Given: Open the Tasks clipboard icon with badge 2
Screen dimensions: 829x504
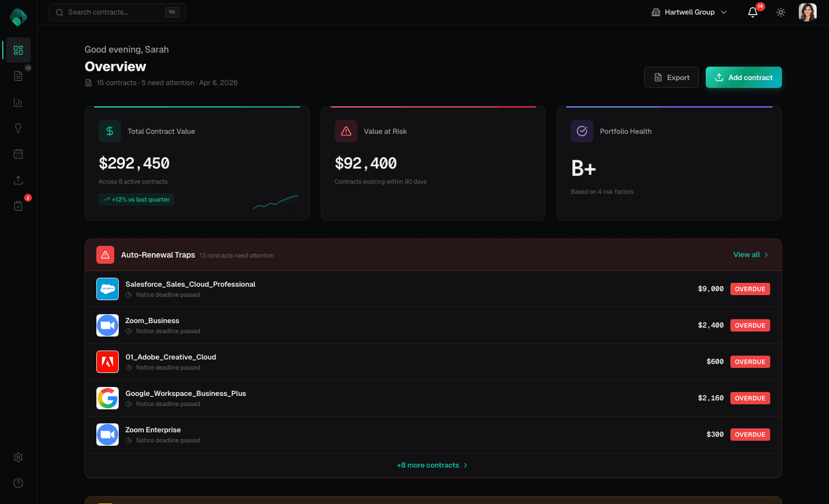Looking at the screenshot, I should click(18, 206).
